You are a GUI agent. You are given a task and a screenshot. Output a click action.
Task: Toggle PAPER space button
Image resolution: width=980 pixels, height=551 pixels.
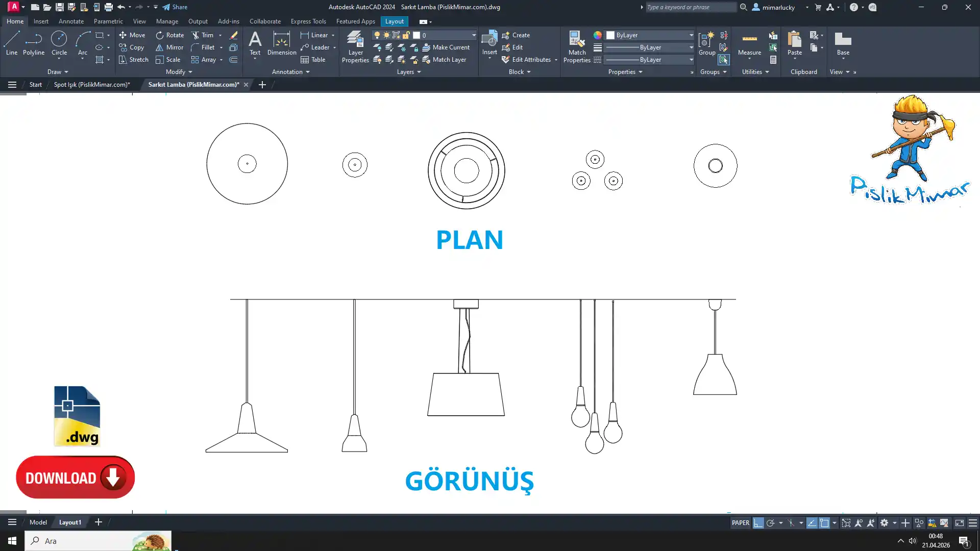(740, 523)
